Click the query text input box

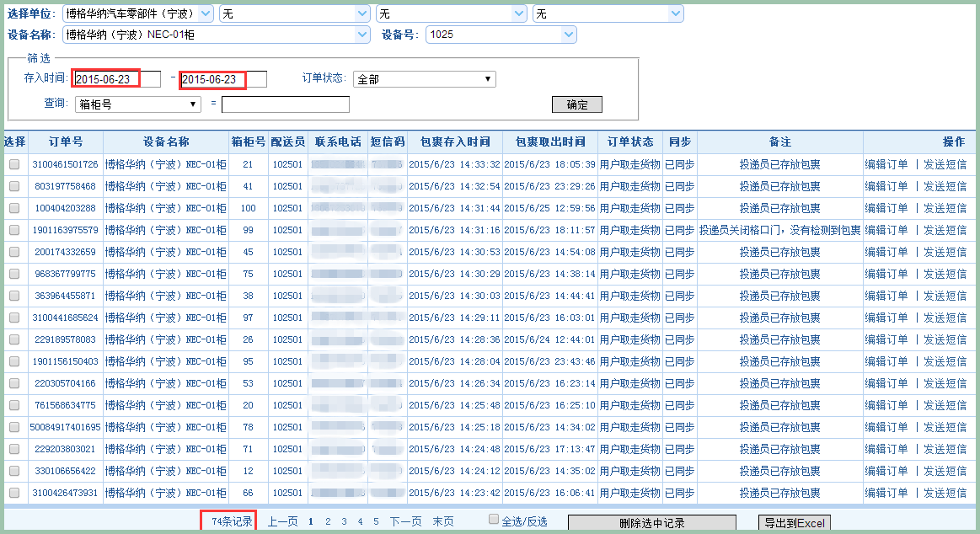point(285,104)
